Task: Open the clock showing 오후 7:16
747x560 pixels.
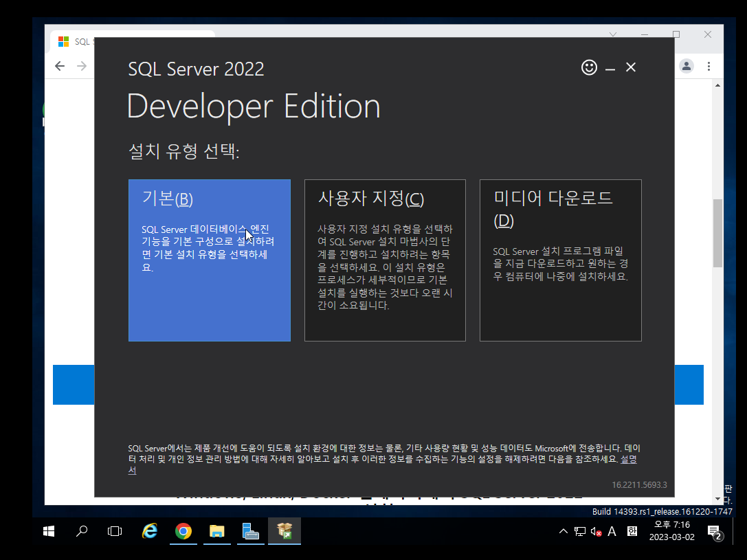Action: 671,531
